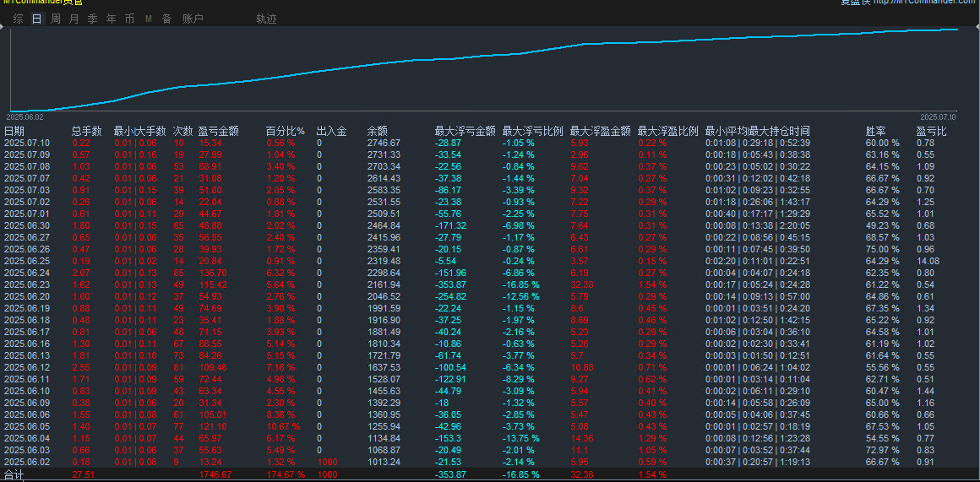Image resolution: width=980 pixels, height=482 pixels.
Task: Click the total profit 1746.67
Action: pos(215,474)
